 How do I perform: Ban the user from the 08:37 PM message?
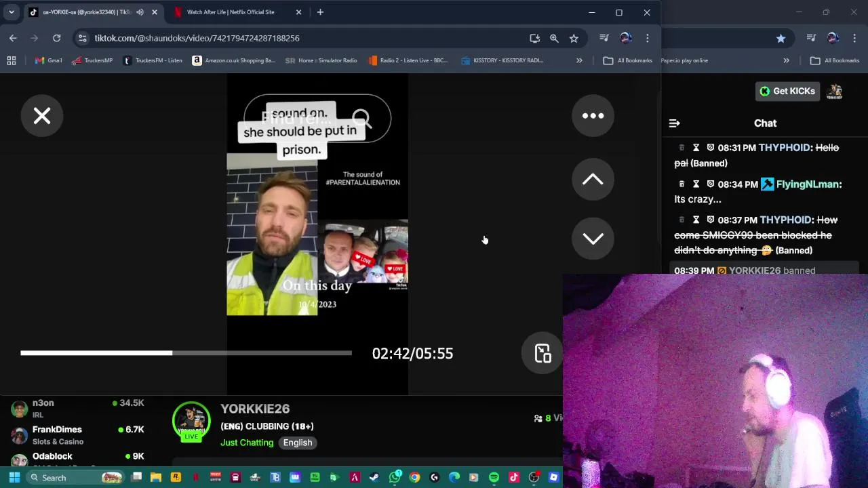click(710, 220)
